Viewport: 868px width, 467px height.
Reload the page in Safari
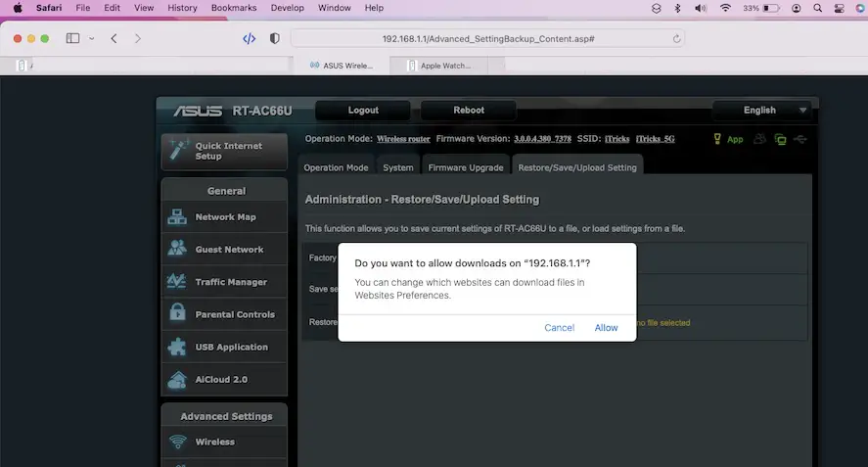coord(676,39)
